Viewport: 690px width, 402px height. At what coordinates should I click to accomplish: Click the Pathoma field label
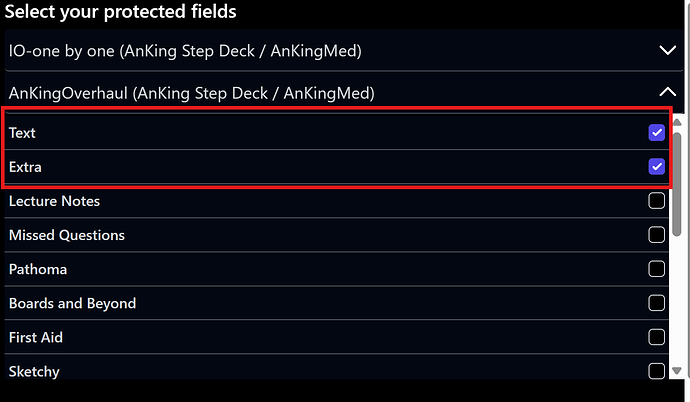click(x=38, y=269)
